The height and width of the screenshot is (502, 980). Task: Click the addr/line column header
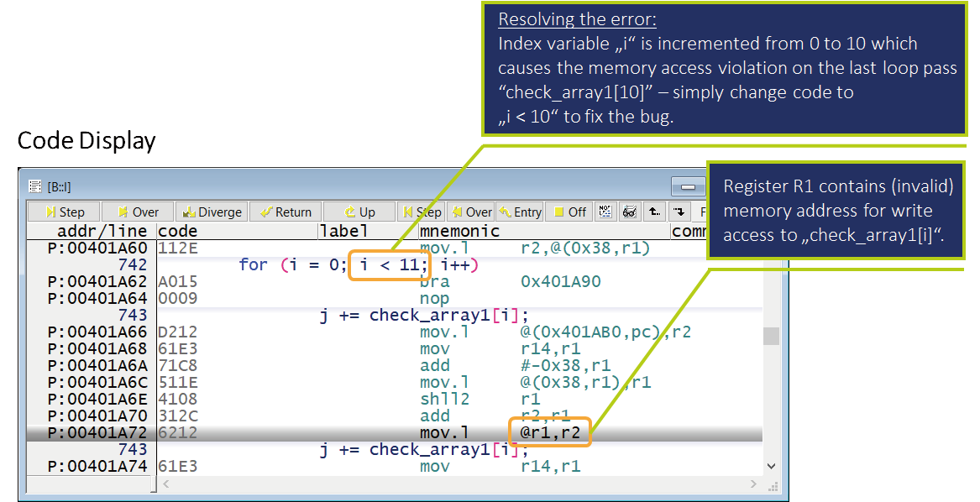[x=91, y=231]
